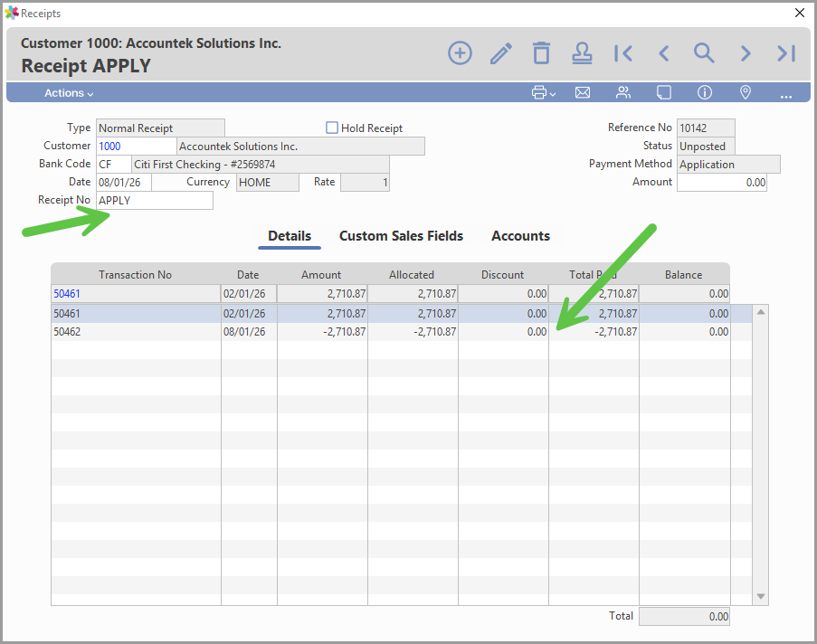Click the Amount field in header

coord(722,183)
